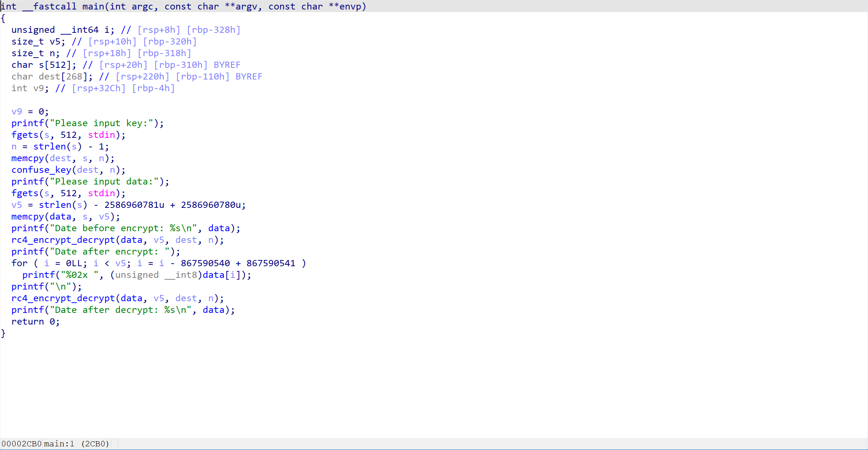This screenshot has height=450, width=868.
Task: Click the [rbp-110h] stack comment
Action: tap(202, 77)
